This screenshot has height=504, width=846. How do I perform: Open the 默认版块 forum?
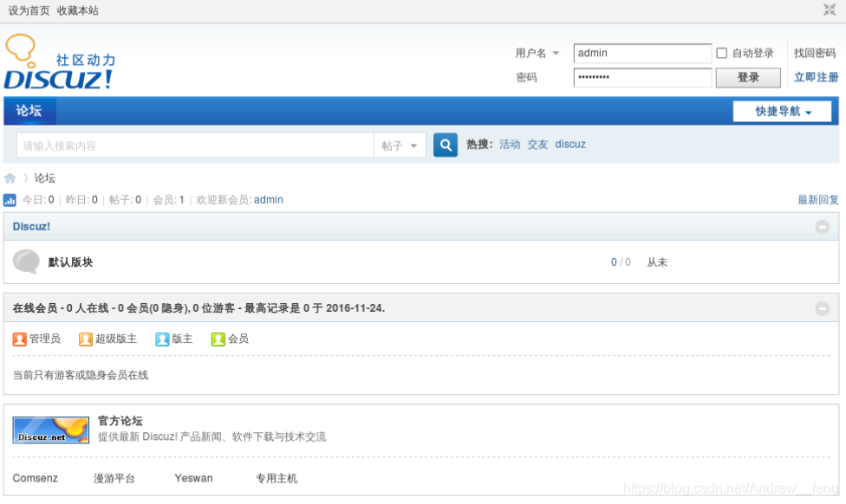tap(71, 262)
